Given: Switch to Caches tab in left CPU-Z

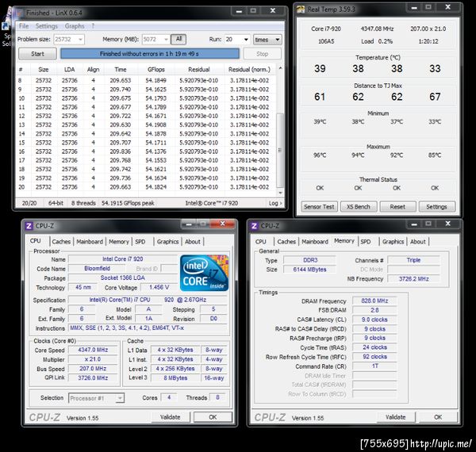Looking at the screenshot, I should 61,242.
